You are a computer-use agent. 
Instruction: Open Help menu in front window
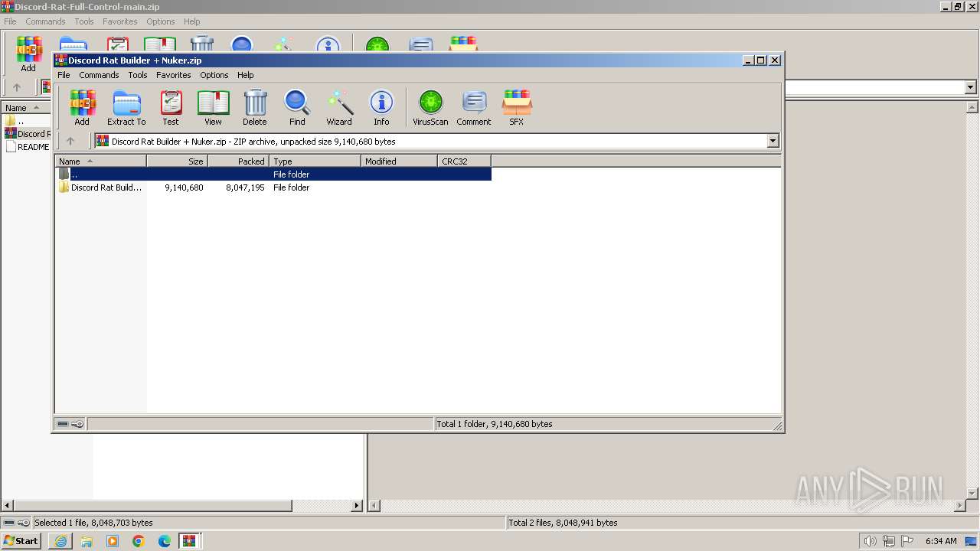point(245,75)
